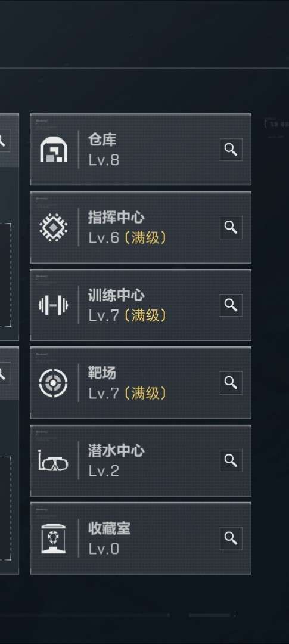Click the Lv.2 label under 潜水中心

[x=104, y=471]
